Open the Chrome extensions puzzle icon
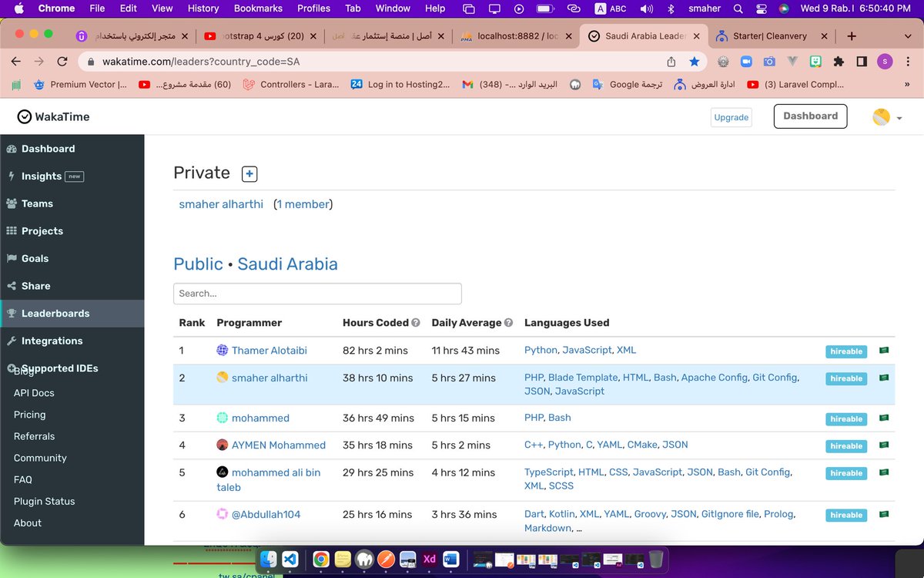This screenshot has height=578, width=924. [839, 62]
